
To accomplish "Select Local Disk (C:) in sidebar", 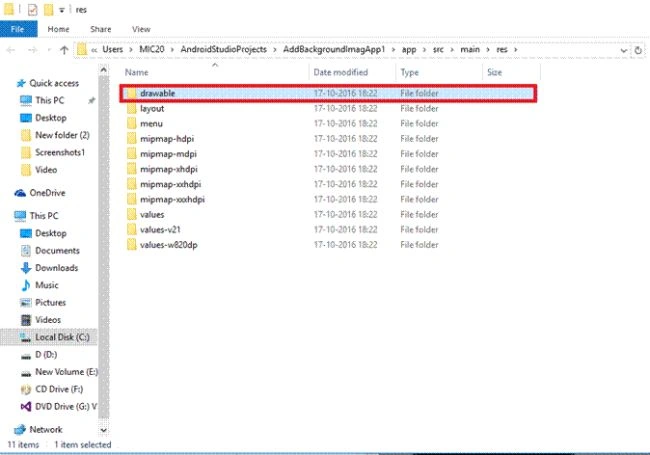I will click(49, 337).
